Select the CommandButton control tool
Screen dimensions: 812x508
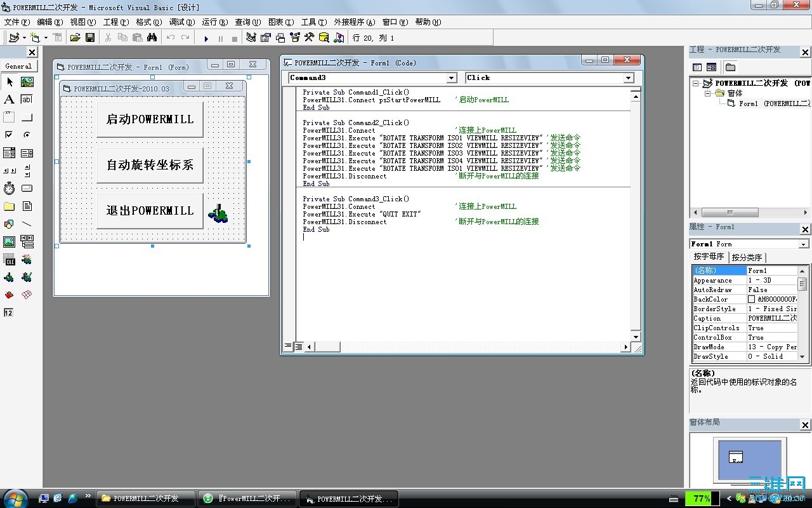point(27,117)
